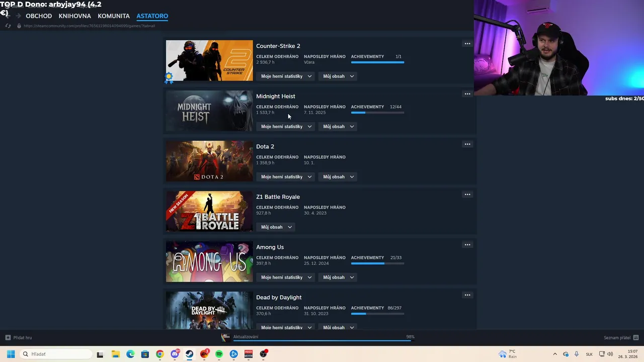Open the friends list icon at bottom right
The width and height of the screenshot is (644, 362).
click(636, 338)
